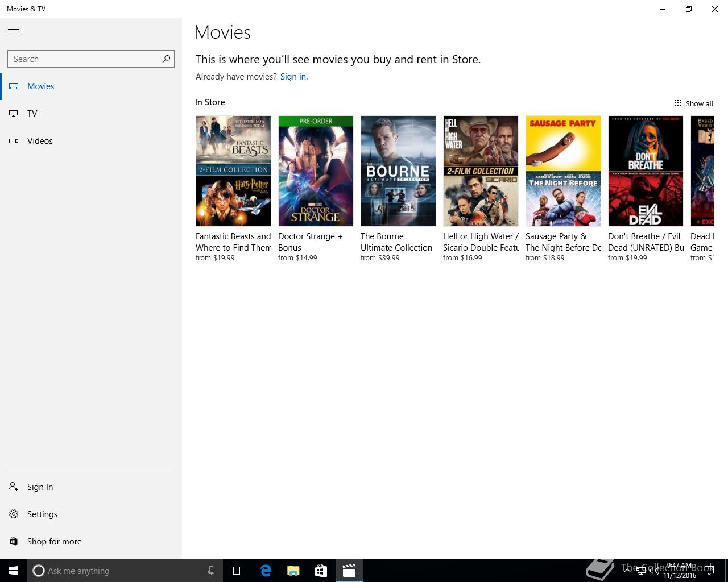Click the title 'Hell or High Water / Sicario Double Feature'
Screen dimensions: 728x582
coord(481,242)
